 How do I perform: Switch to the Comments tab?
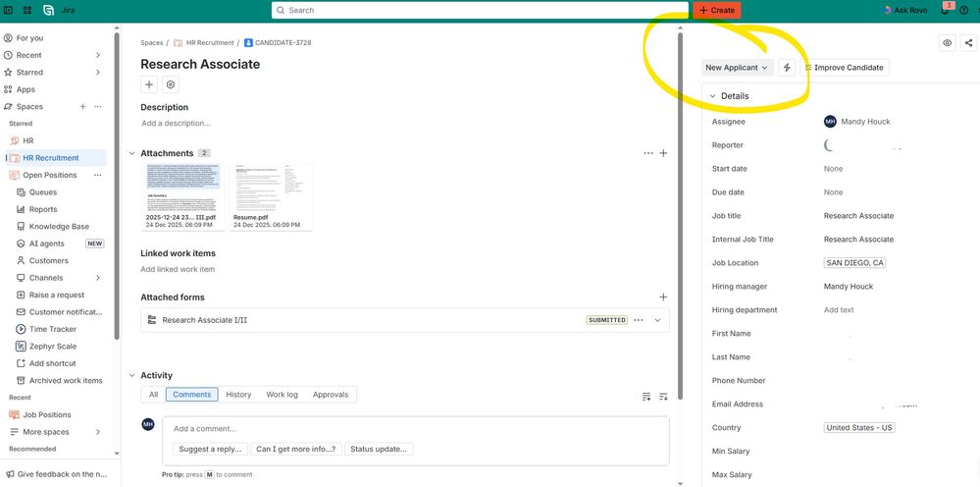pyautogui.click(x=192, y=395)
